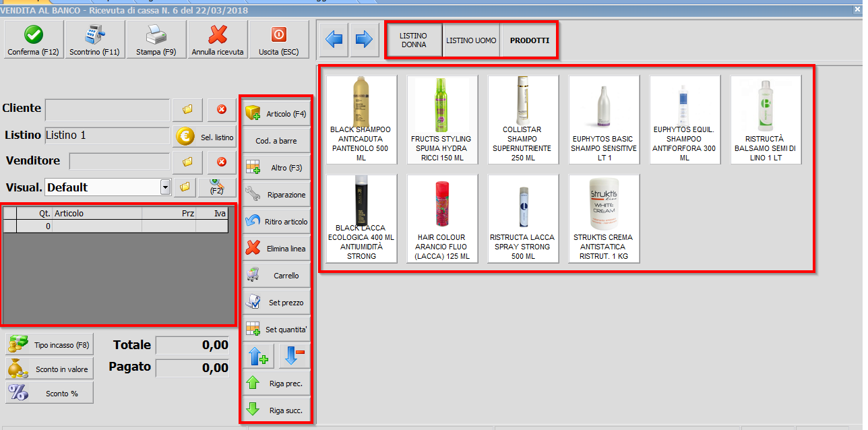
Task: Click the Articolo (F4) button
Action: [x=276, y=113]
